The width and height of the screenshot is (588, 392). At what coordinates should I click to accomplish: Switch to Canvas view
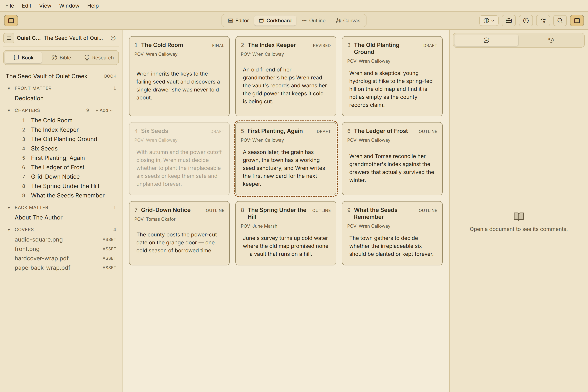click(x=348, y=20)
